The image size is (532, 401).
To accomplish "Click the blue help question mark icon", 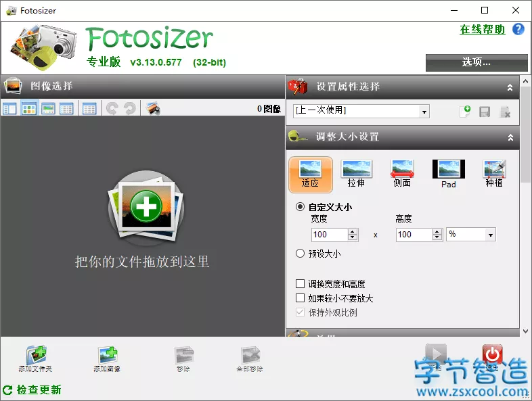I will [518, 29].
